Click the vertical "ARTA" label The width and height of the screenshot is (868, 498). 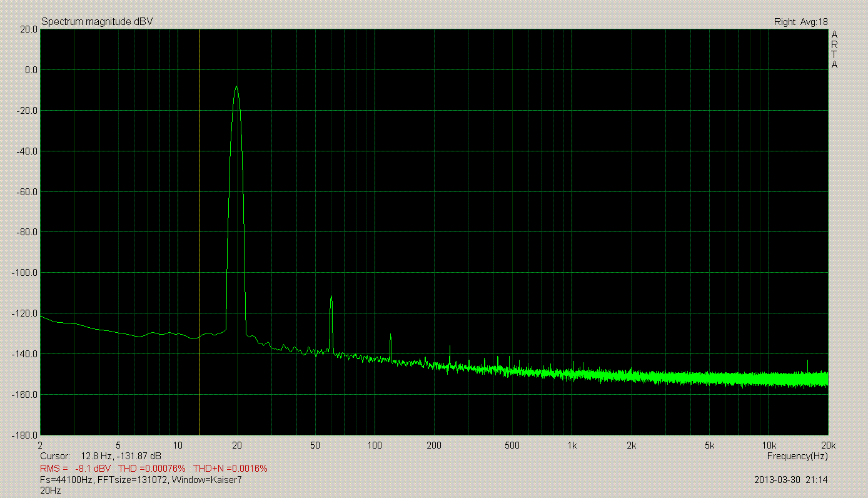tap(834, 49)
